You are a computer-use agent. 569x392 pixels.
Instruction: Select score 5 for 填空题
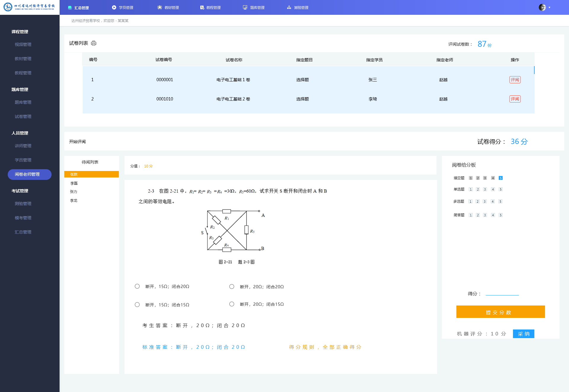point(501,178)
